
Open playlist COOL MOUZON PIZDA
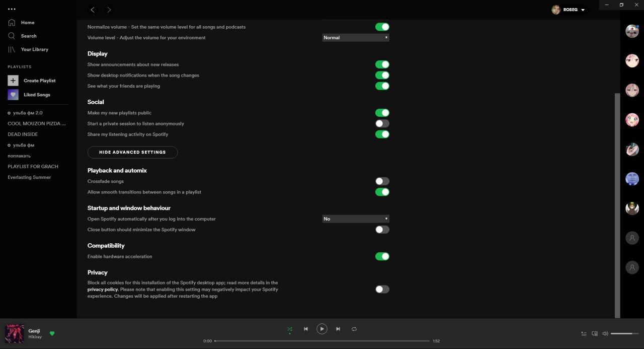37,123
